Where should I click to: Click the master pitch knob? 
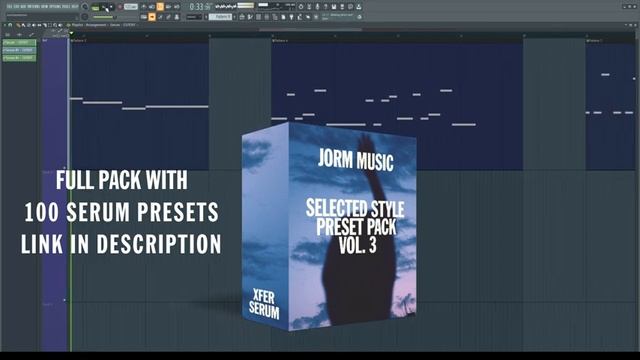click(84, 16)
